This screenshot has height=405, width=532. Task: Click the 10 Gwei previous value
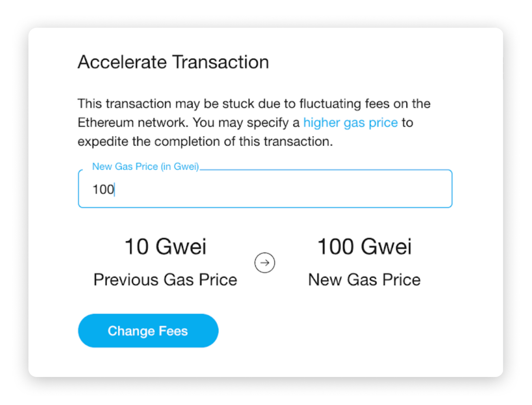click(165, 247)
